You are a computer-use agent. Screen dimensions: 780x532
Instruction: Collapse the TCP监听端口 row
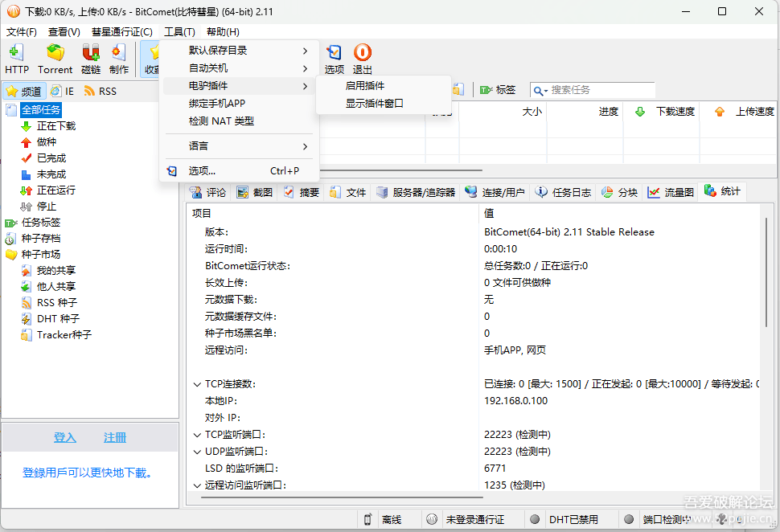(x=197, y=435)
